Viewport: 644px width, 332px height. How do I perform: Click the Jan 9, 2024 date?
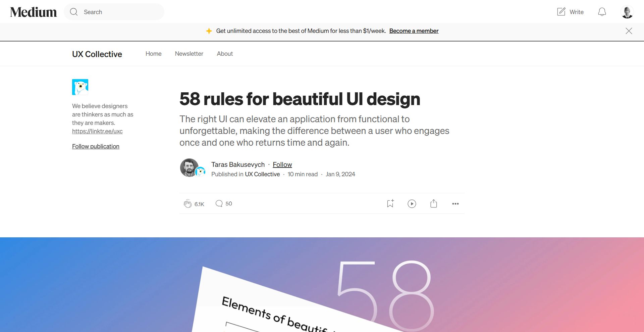click(x=340, y=174)
